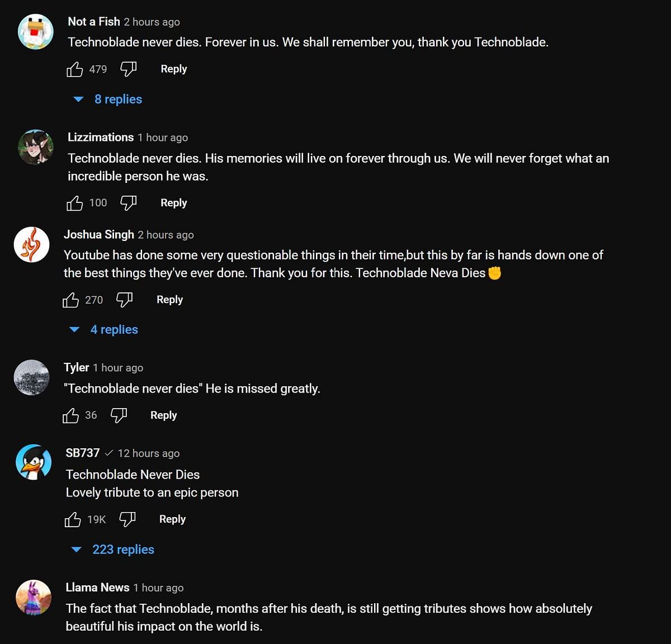Viewport: 671px width, 644px height.
Task: Like the comment by Not a Fish
Action: click(x=74, y=69)
